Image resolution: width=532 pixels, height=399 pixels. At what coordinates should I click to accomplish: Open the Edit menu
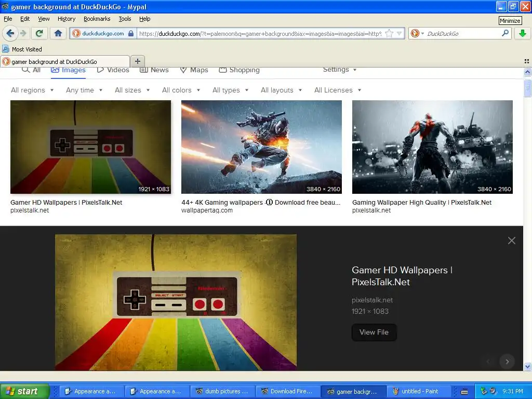[x=25, y=19]
